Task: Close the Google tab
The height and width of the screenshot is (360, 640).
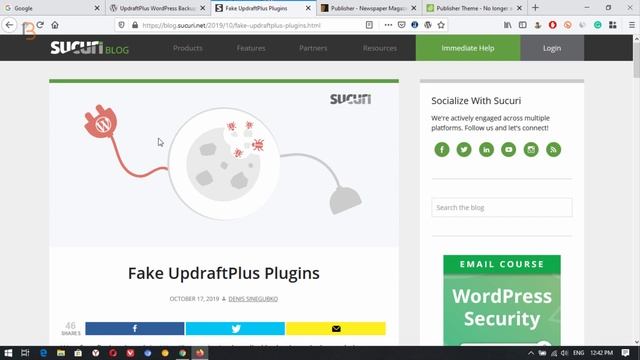Action: pyautogui.click(x=97, y=8)
